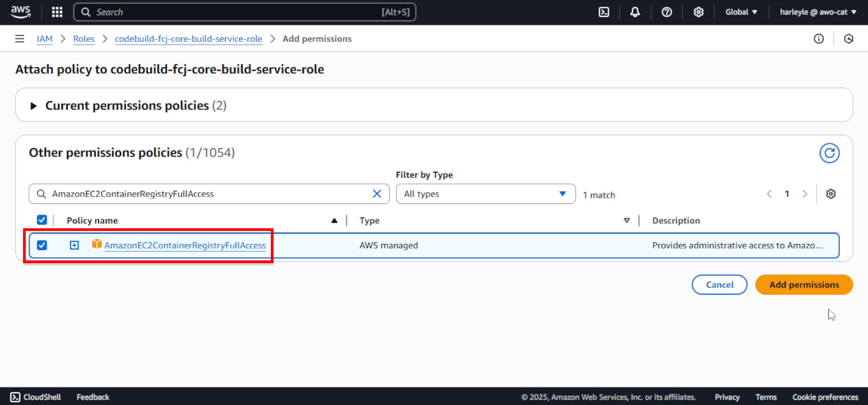Sort by Type column arrow
868x405 pixels.
tap(627, 221)
